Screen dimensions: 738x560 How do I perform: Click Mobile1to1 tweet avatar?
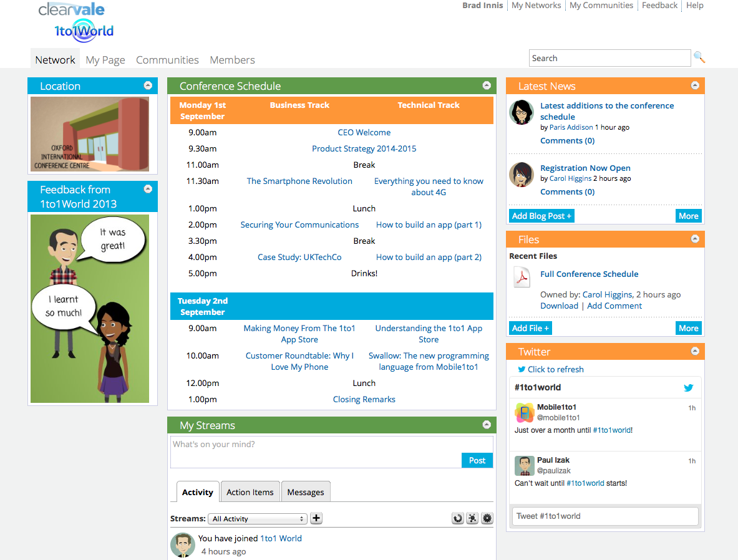point(524,413)
